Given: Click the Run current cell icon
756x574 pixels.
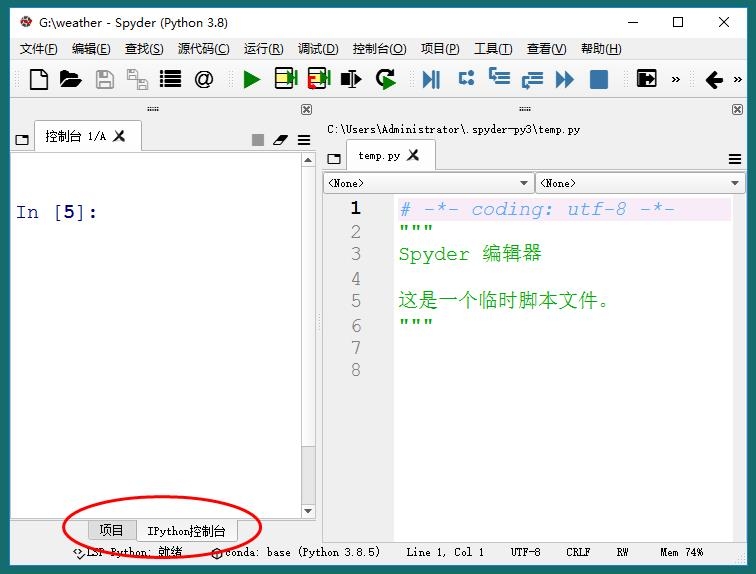Looking at the screenshot, I should tap(286, 79).
